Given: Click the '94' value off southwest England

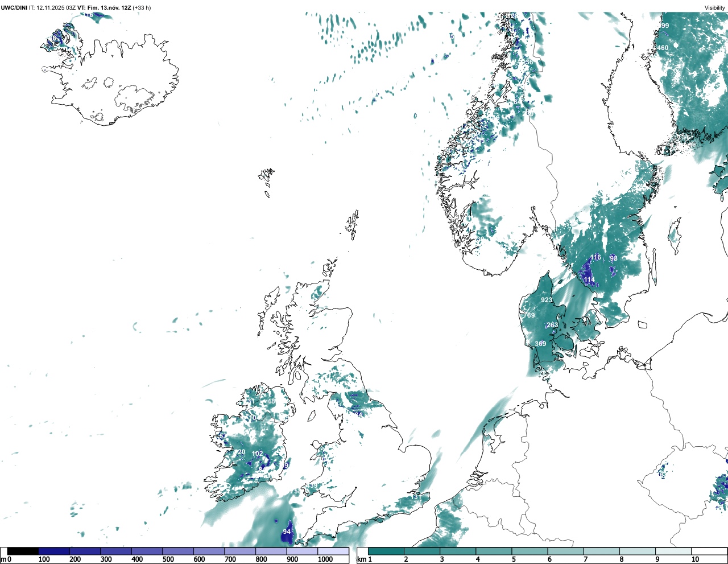Looking at the screenshot, I should [x=287, y=532].
